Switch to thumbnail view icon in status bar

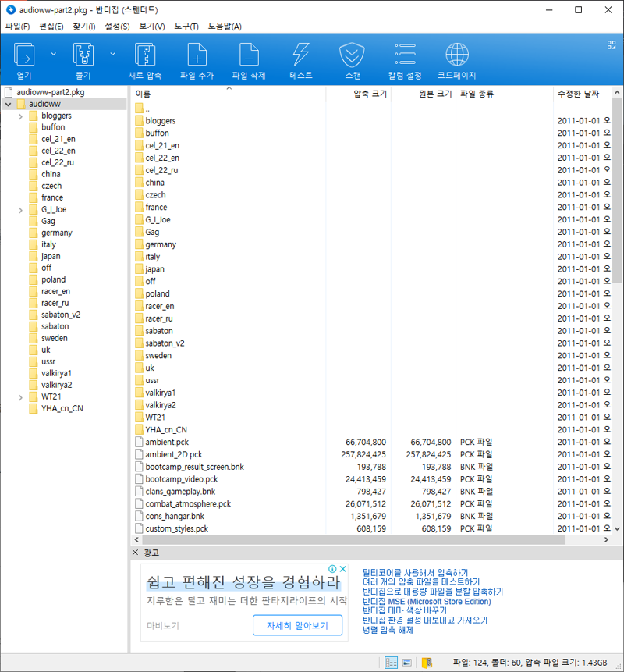[x=407, y=663]
